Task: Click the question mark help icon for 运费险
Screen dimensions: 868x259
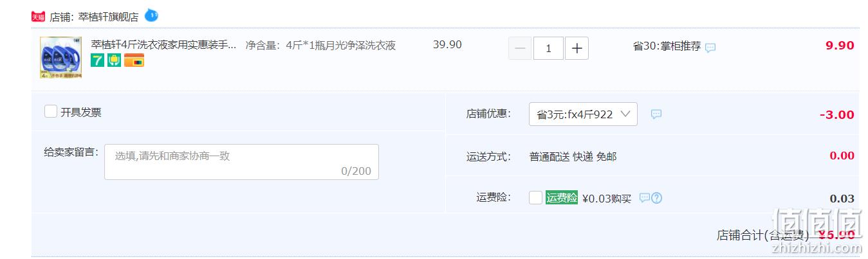Action: click(x=657, y=198)
